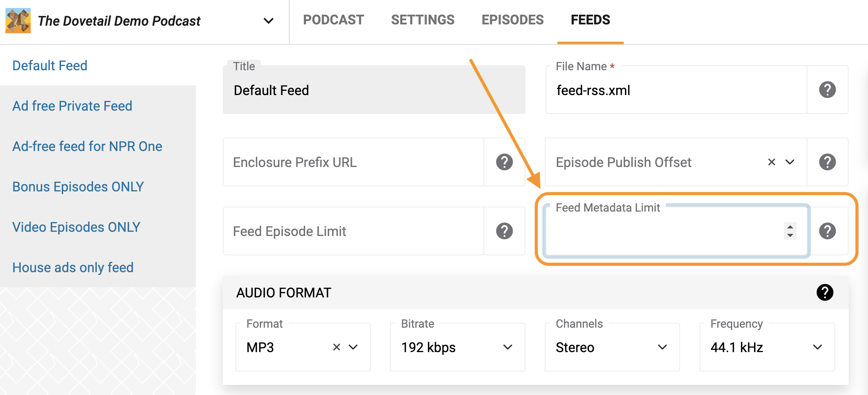Show help for Enclosure Prefix URL
The height and width of the screenshot is (395, 868).
click(x=504, y=162)
